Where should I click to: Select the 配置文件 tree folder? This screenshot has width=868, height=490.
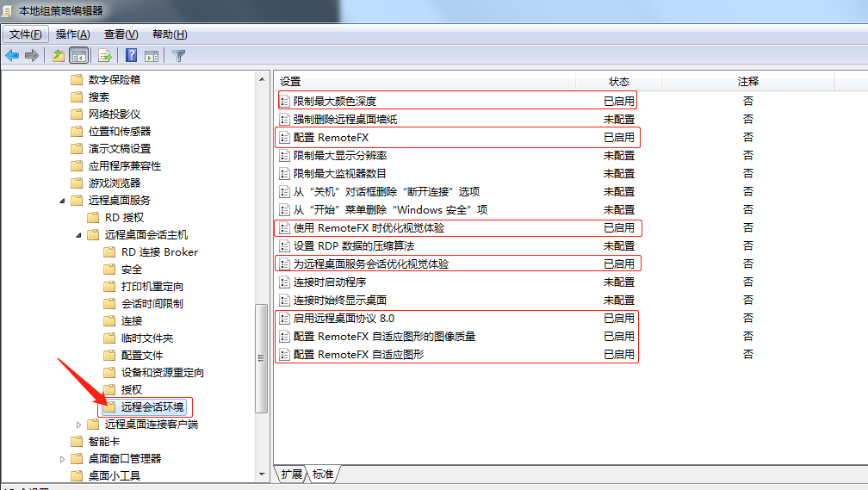[x=142, y=355]
